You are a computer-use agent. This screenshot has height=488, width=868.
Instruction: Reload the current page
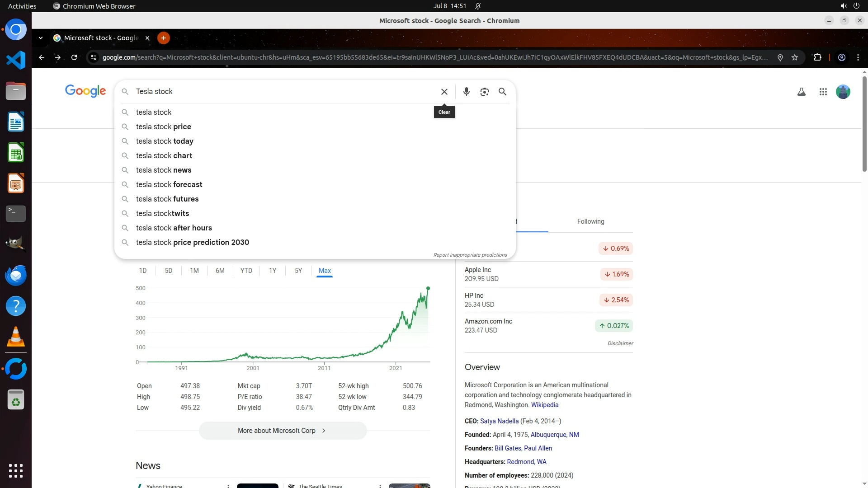[74, 57]
